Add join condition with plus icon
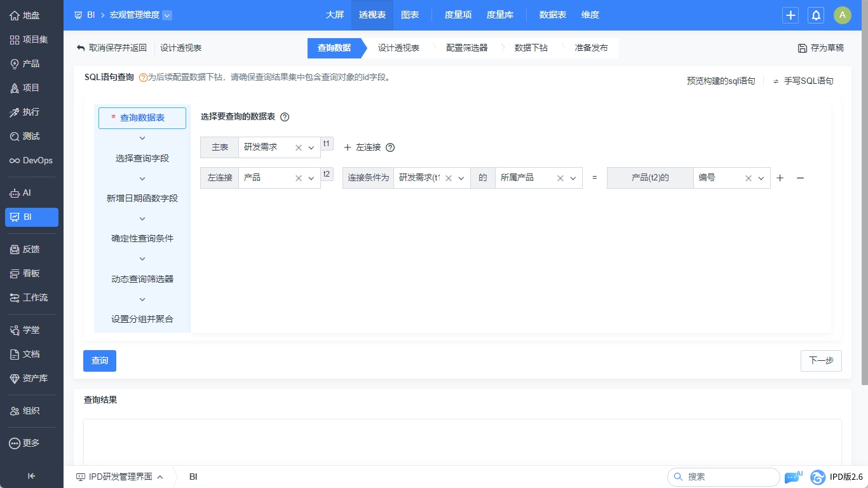The width and height of the screenshot is (868, 488). pyautogui.click(x=780, y=178)
